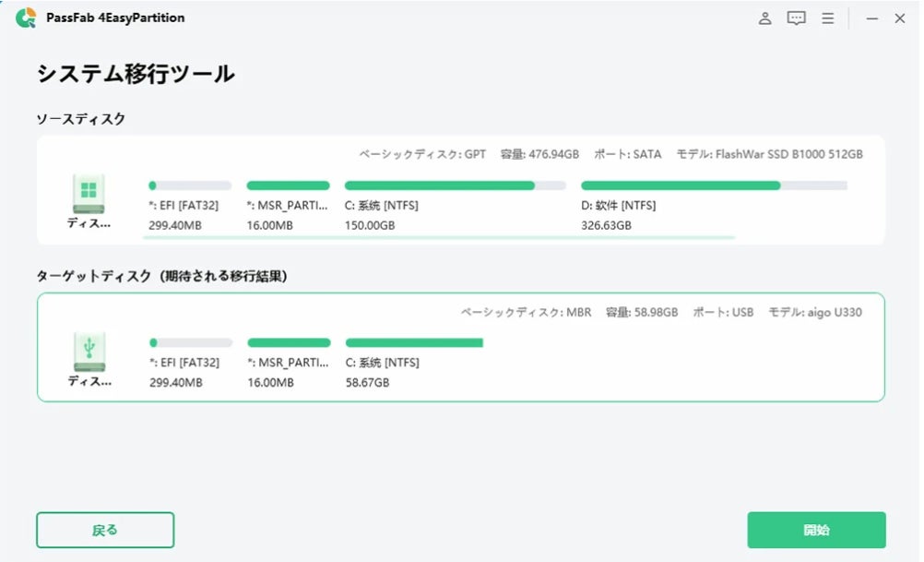Click source MSR partition usage bar
Screen dimensions: 924x562
click(x=288, y=185)
